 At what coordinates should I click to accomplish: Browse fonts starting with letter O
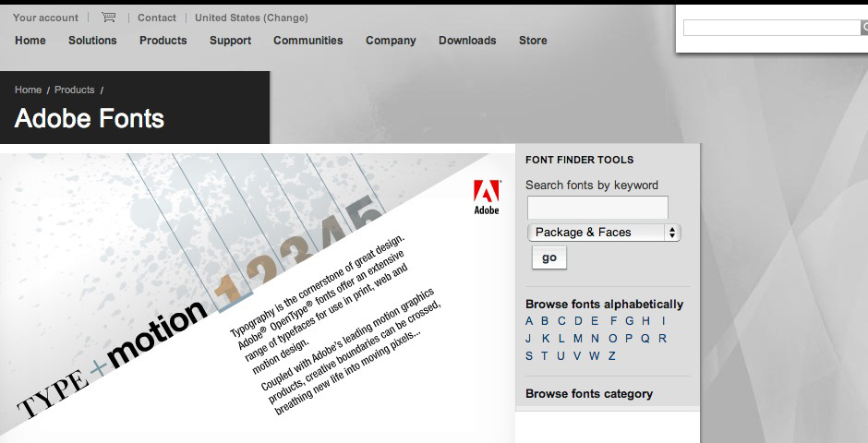(613, 339)
